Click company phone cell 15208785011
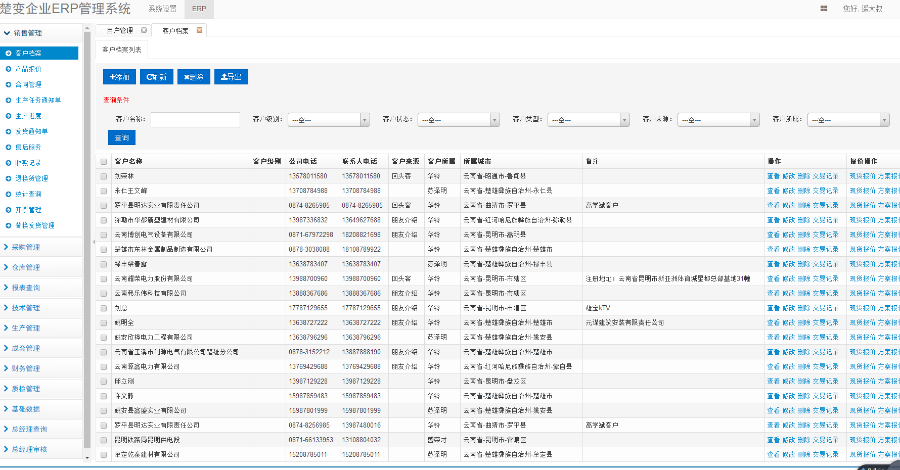 (308, 455)
